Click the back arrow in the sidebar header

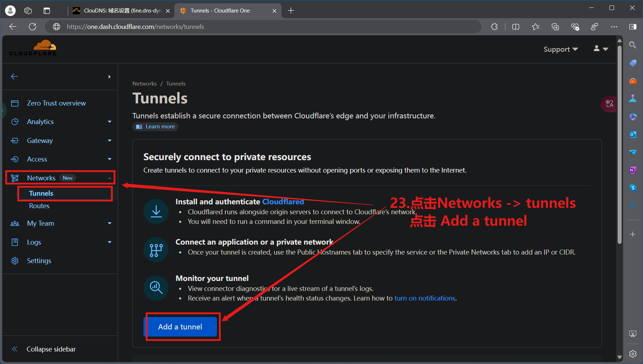pyautogui.click(x=14, y=77)
